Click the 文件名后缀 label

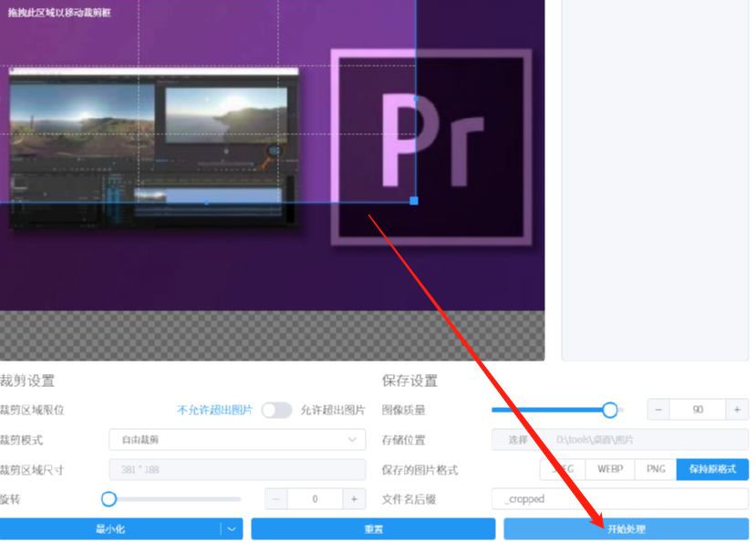click(x=409, y=499)
